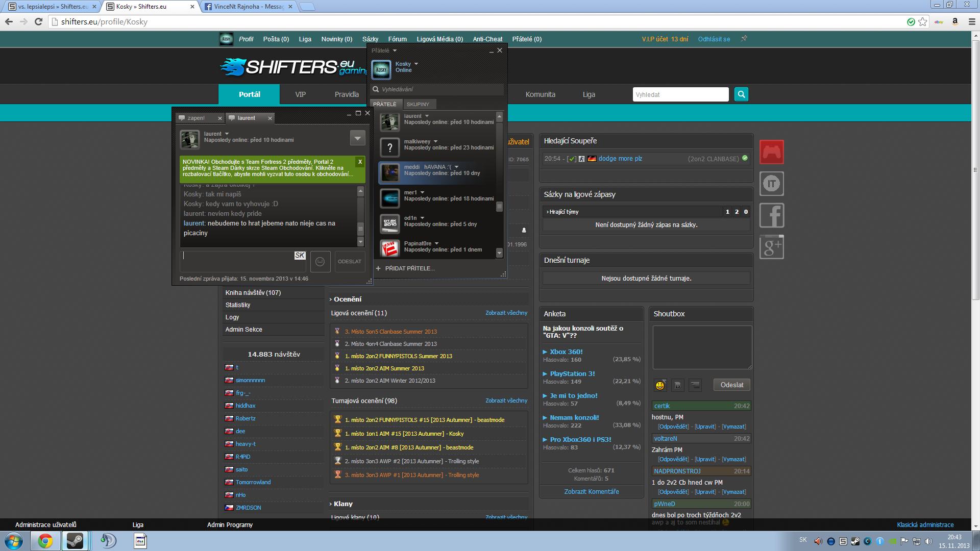Open the emoticon button in the Steam chat
Image resolution: width=980 pixels, height=551 pixels.
click(x=320, y=261)
